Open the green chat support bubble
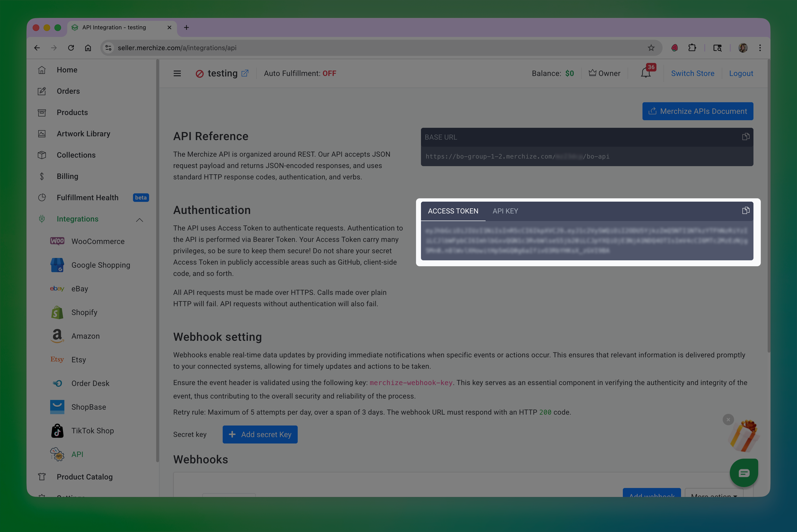 tap(744, 473)
